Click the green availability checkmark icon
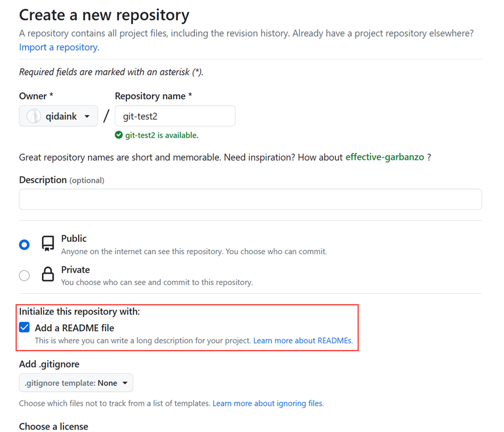 [119, 135]
